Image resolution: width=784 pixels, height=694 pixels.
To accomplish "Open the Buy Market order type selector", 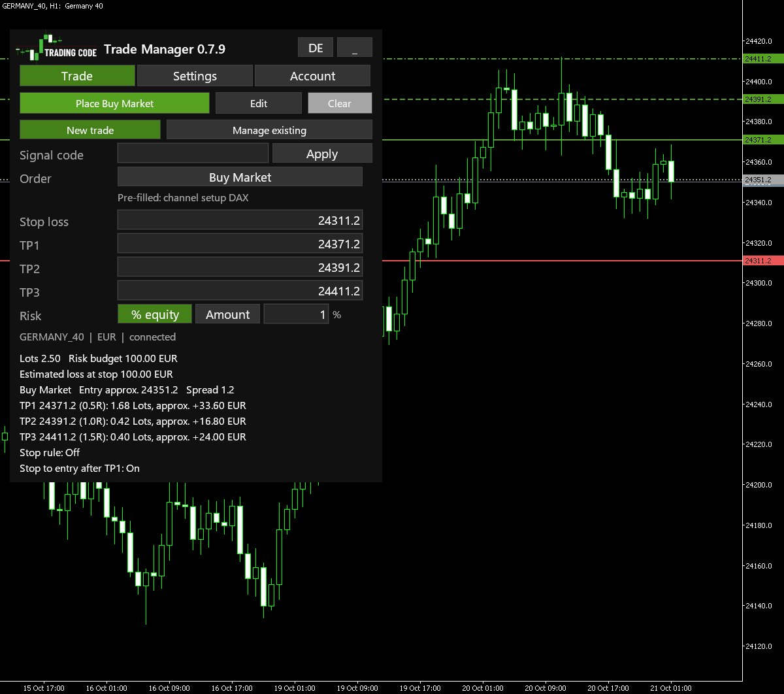I will [240, 177].
